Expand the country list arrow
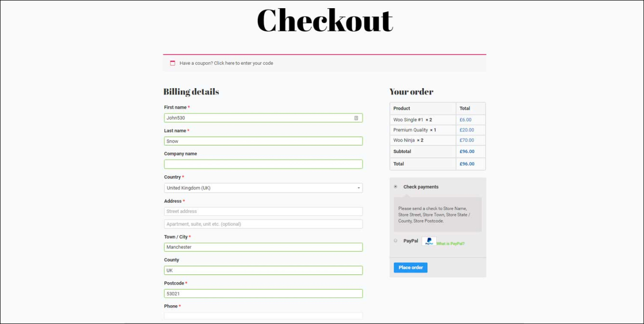The height and width of the screenshot is (324, 644). coord(359,188)
